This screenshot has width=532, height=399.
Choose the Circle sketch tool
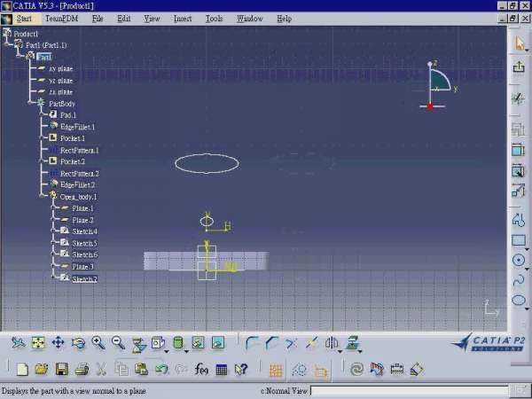(x=519, y=260)
